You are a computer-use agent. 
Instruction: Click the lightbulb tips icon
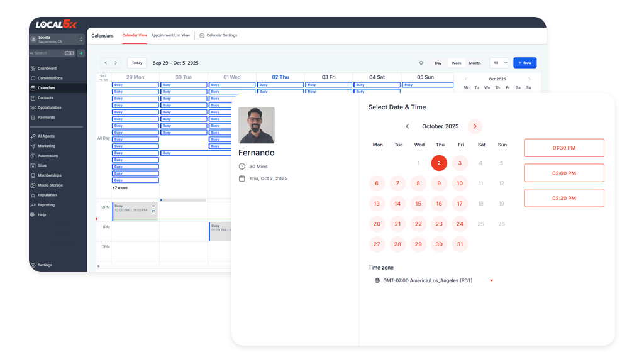pyautogui.click(x=421, y=63)
